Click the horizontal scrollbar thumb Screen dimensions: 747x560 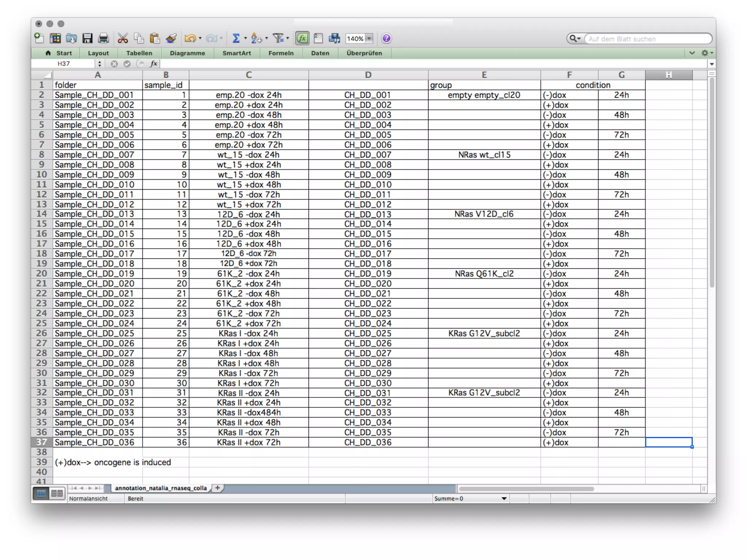[526, 489]
